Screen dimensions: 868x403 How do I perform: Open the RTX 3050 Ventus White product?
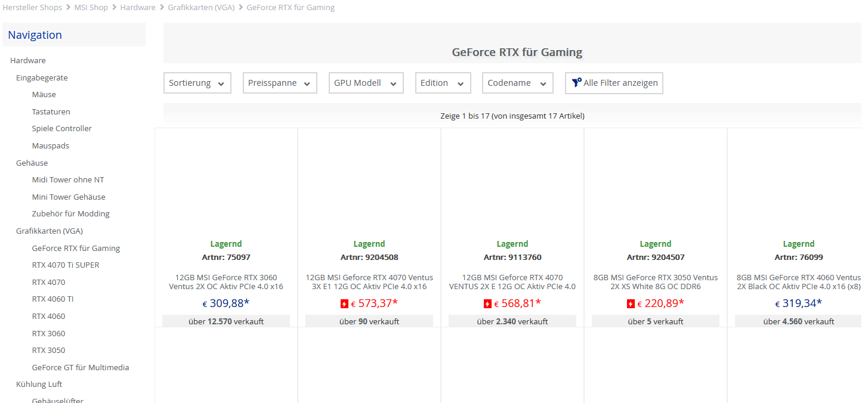(656, 282)
